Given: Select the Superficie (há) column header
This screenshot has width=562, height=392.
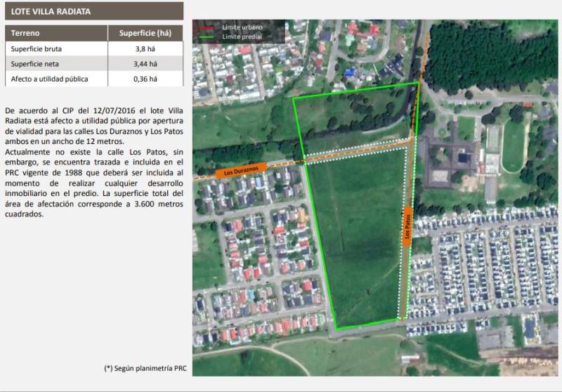Looking at the screenshot, I should point(145,33).
